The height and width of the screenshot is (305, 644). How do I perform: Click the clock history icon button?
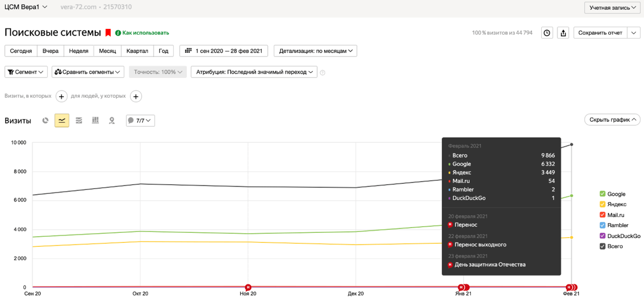547,33
